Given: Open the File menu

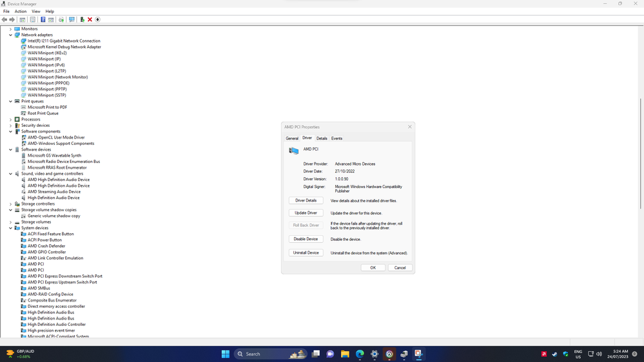Looking at the screenshot, I should tap(6, 12).
